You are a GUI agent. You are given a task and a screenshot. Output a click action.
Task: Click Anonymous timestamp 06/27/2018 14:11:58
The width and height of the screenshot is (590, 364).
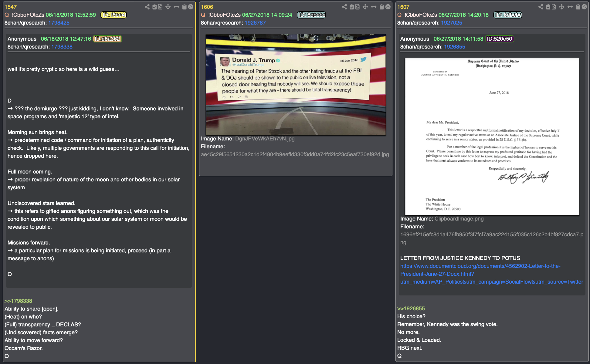(458, 39)
